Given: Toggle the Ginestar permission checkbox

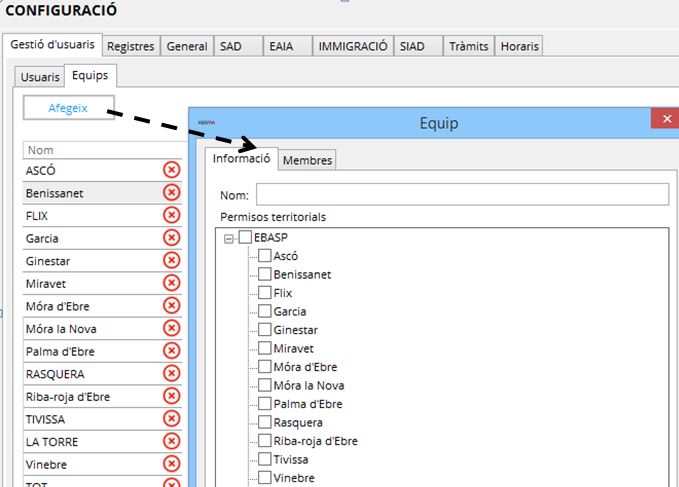Looking at the screenshot, I should coord(265,330).
